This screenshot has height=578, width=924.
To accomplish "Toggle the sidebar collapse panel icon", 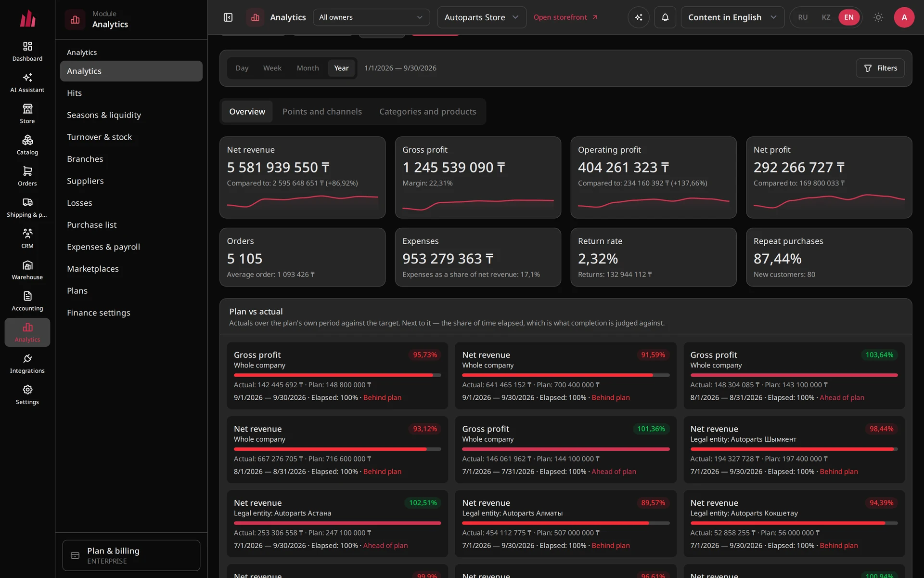I will tap(228, 17).
